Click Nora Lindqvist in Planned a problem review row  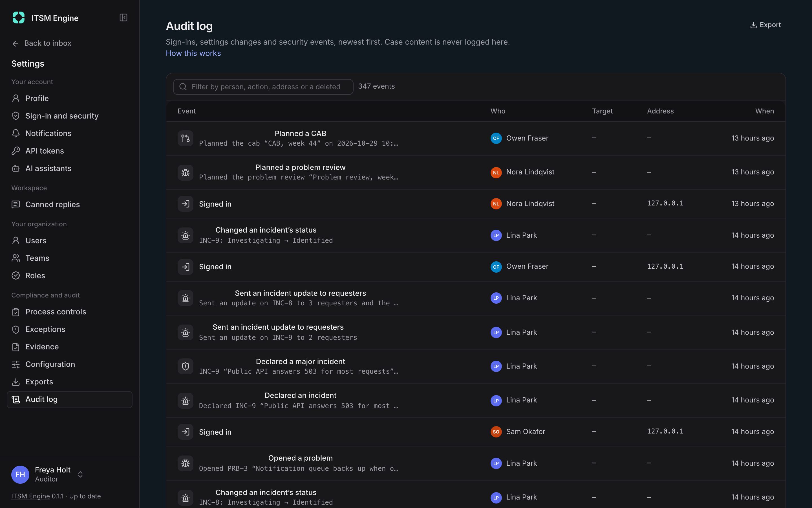(x=530, y=172)
